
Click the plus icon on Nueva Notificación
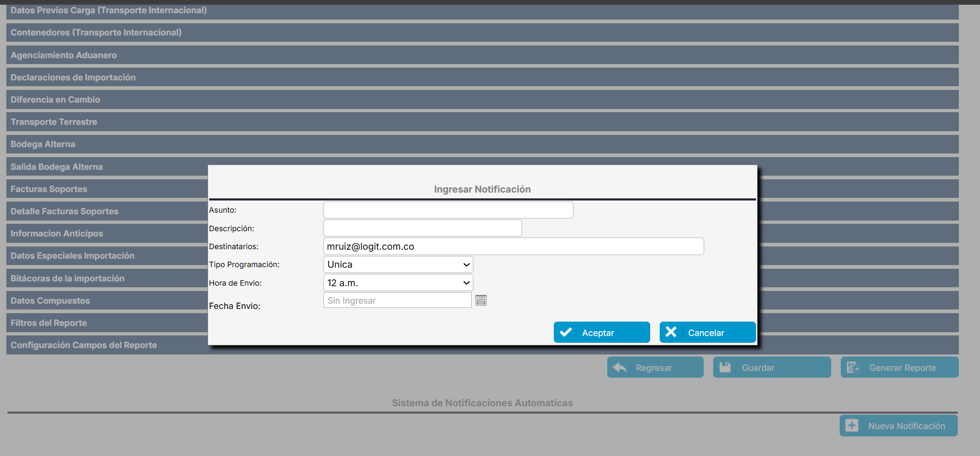tap(852, 425)
